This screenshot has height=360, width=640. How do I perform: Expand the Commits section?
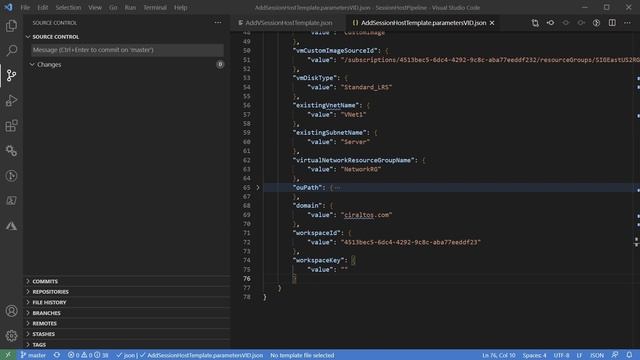click(x=127, y=281)
